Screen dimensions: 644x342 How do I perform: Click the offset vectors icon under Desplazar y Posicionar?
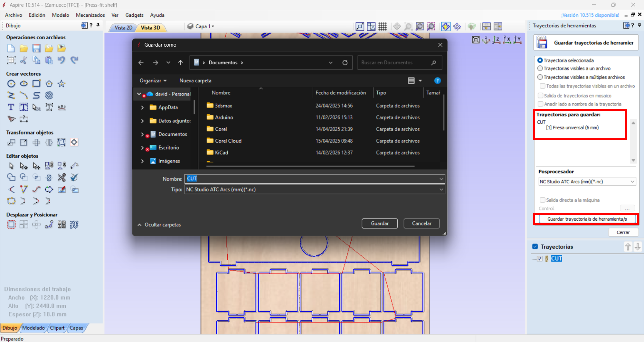[11, 225]
